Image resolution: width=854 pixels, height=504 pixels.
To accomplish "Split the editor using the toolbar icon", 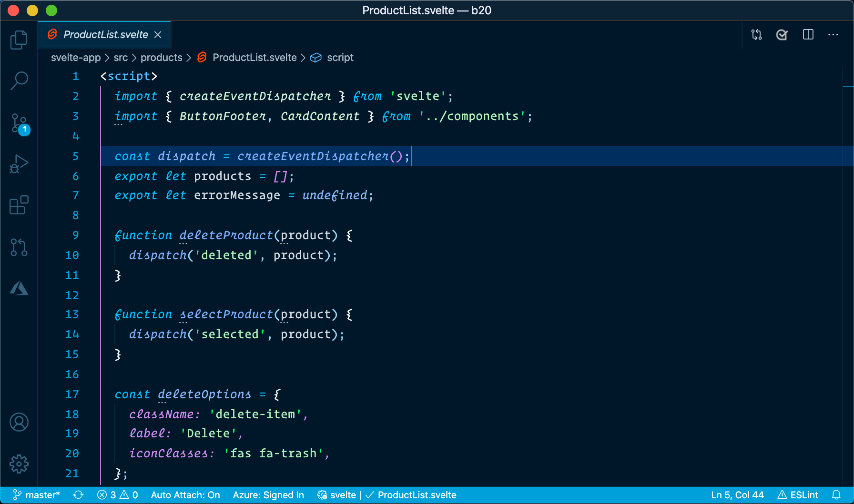I will click(x=808, y=34).
